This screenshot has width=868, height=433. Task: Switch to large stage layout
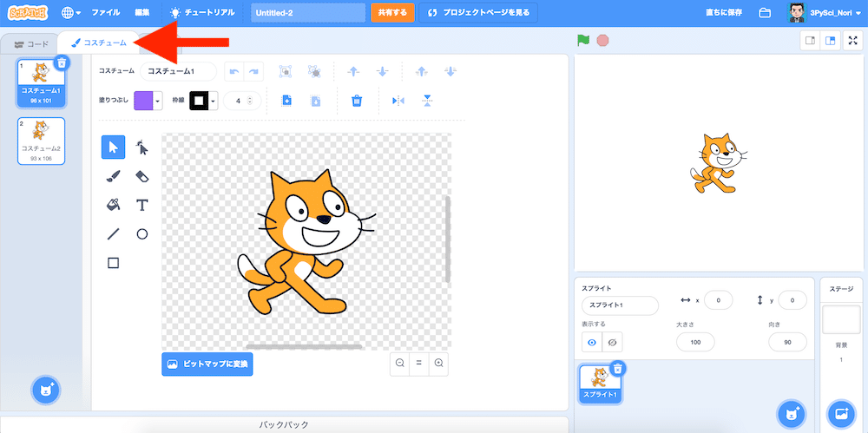(x=830, y=41)
